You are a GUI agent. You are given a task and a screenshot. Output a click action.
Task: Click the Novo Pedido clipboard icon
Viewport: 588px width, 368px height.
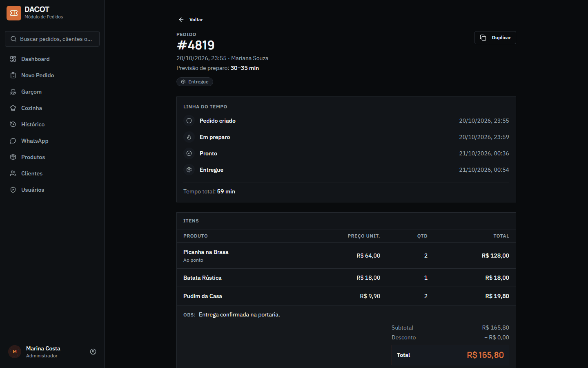[13, 75]
